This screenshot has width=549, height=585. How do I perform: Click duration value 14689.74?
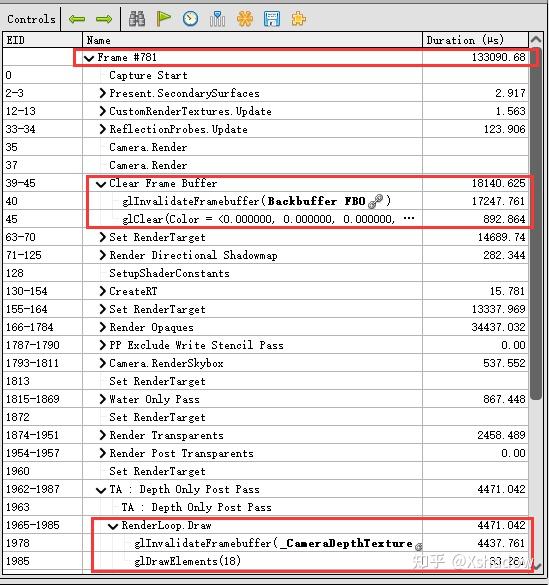[501, 237]
